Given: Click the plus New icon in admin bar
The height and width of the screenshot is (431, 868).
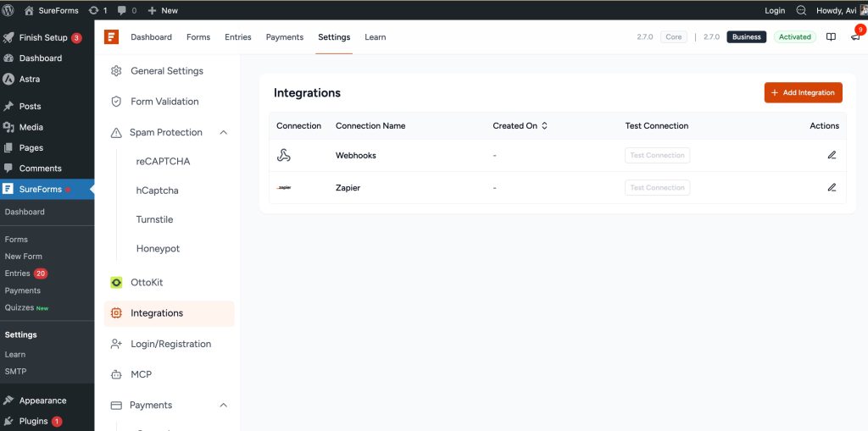Looking at the screenshot, I should coord(153,10).
